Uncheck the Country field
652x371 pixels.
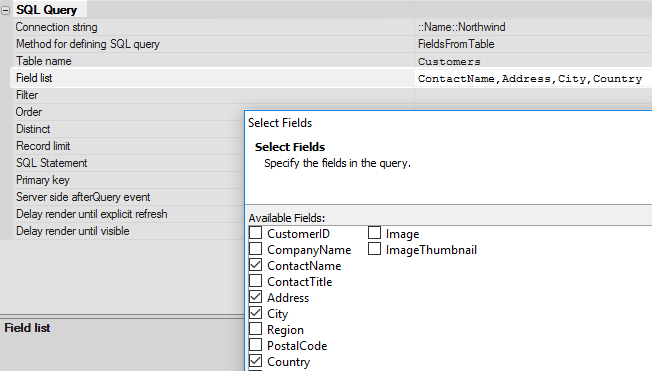click(255, 361)
